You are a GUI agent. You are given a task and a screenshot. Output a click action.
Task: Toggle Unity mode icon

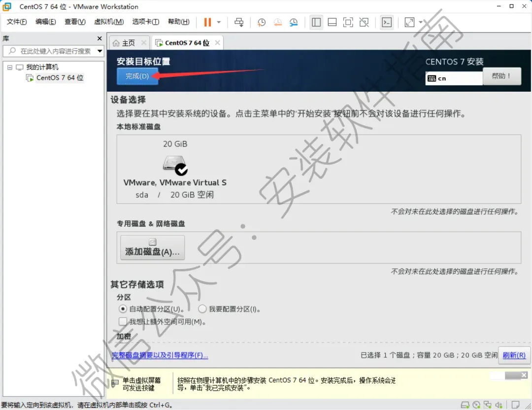pyautogui.click(x=364, y=22)
